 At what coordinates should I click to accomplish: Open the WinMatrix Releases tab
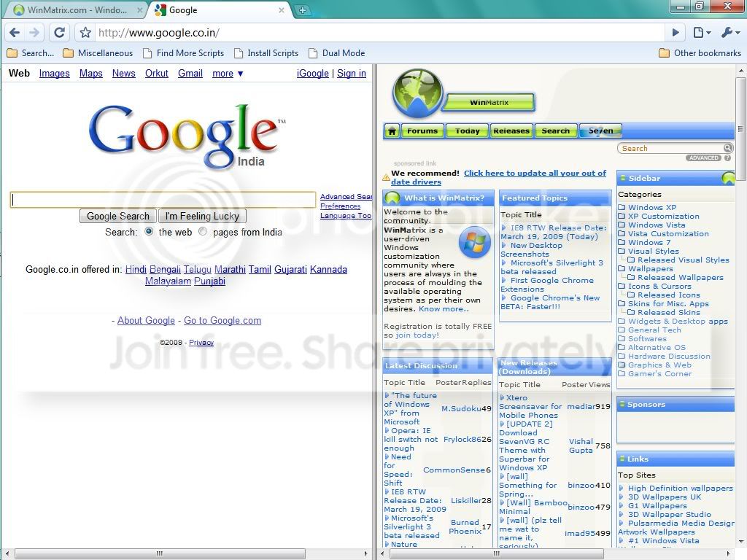[511, 131]
